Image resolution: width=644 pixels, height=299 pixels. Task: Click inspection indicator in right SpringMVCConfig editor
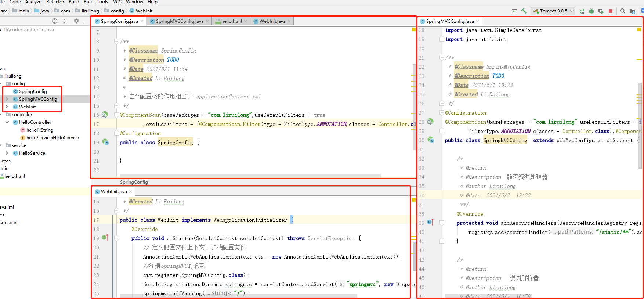click(x=639, y=29)
